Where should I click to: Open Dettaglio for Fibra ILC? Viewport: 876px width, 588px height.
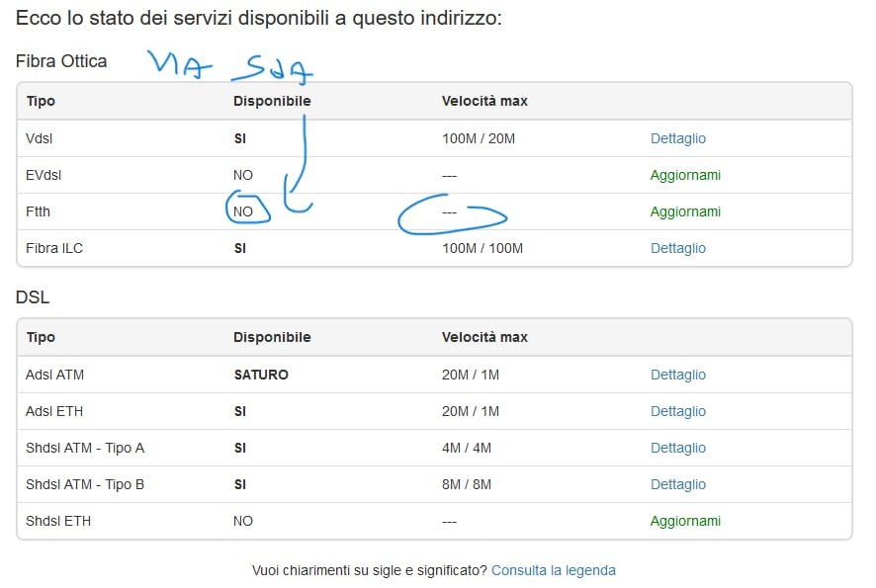677,248
